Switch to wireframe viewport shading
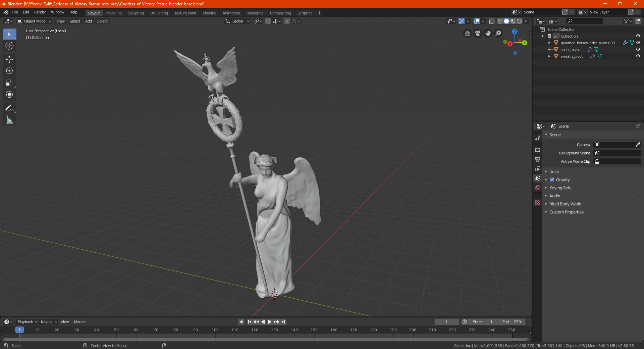Image resolution: width=644 pixels, height=349 pixels. tap(500, 21)
